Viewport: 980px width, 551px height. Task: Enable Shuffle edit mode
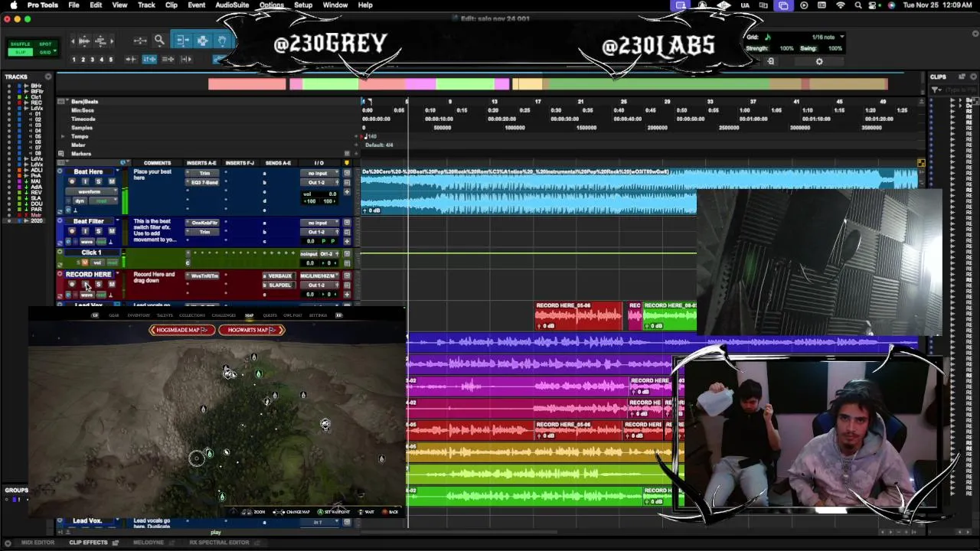coord(21,44)
